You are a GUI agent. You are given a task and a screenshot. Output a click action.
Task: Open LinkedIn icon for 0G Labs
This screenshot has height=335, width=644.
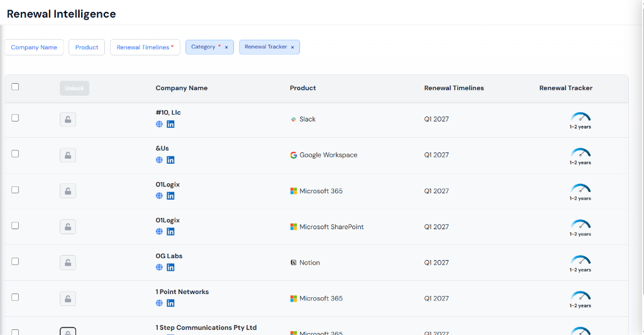pyautogui.click(x=170, y=267)
